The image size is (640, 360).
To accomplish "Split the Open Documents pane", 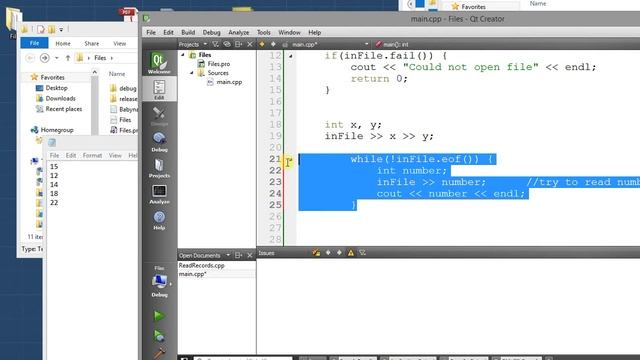I will [x=239, y=256].
